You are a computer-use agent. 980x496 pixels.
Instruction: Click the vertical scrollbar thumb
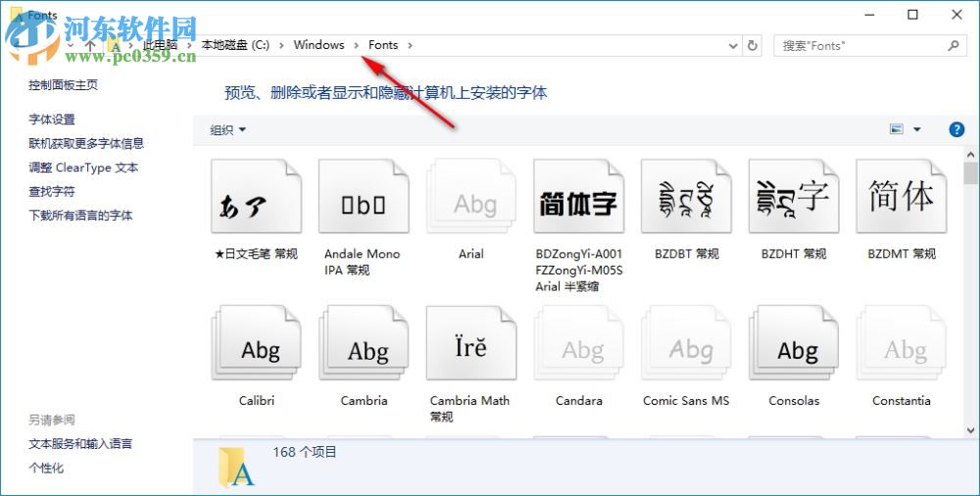click(x=970, y=174)
